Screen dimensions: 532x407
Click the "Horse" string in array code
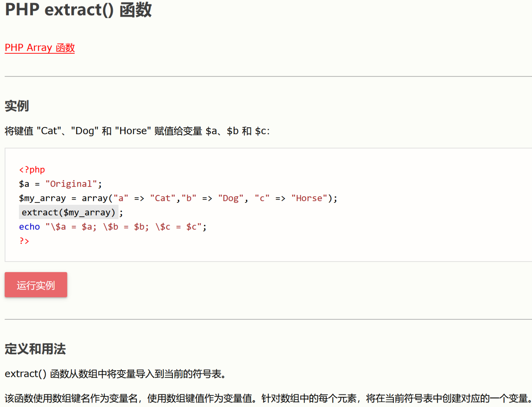tap(309, 198)
